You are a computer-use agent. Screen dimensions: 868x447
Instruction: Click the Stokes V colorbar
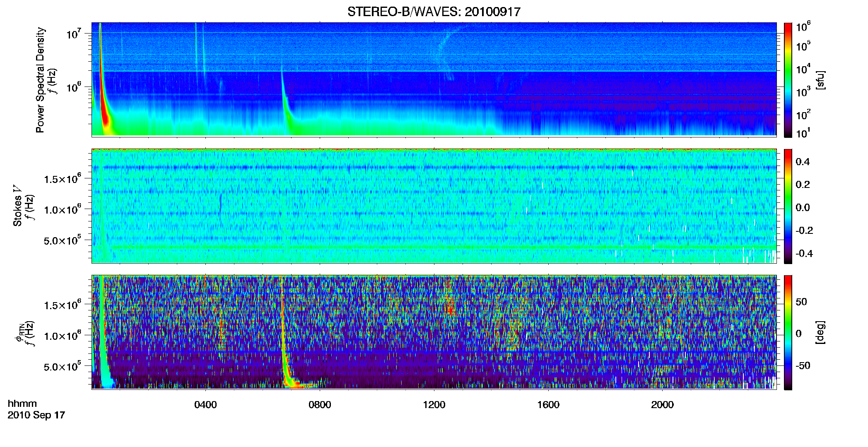[788, 206]
